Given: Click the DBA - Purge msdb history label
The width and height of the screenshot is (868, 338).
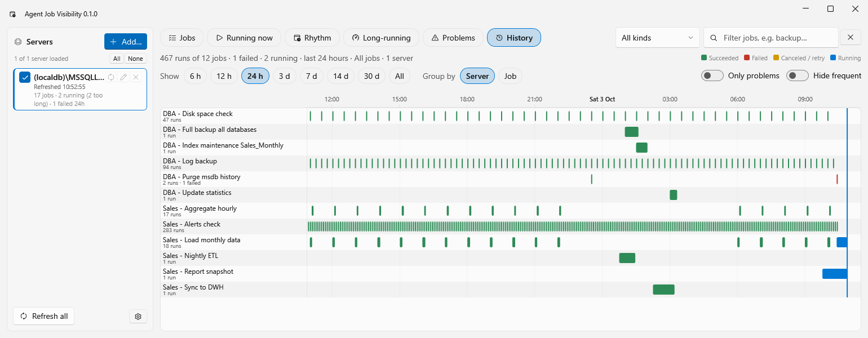Looking at the screenshot, I should pos(202,177).
